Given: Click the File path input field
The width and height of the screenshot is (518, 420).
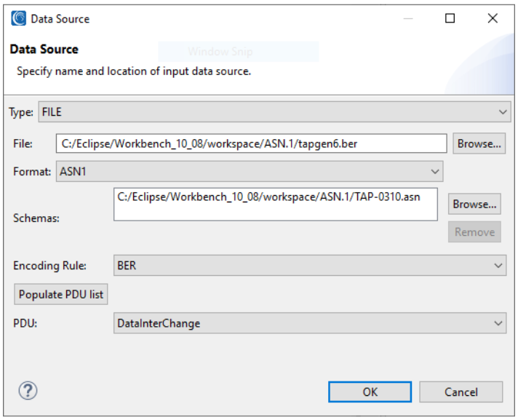Looking at the screenshot, I should click(251, 143).
